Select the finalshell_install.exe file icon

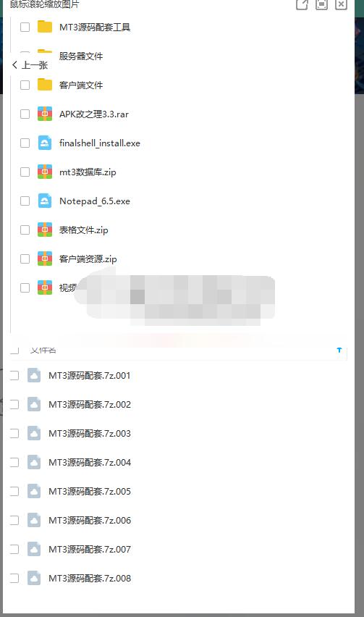(45, 143)
